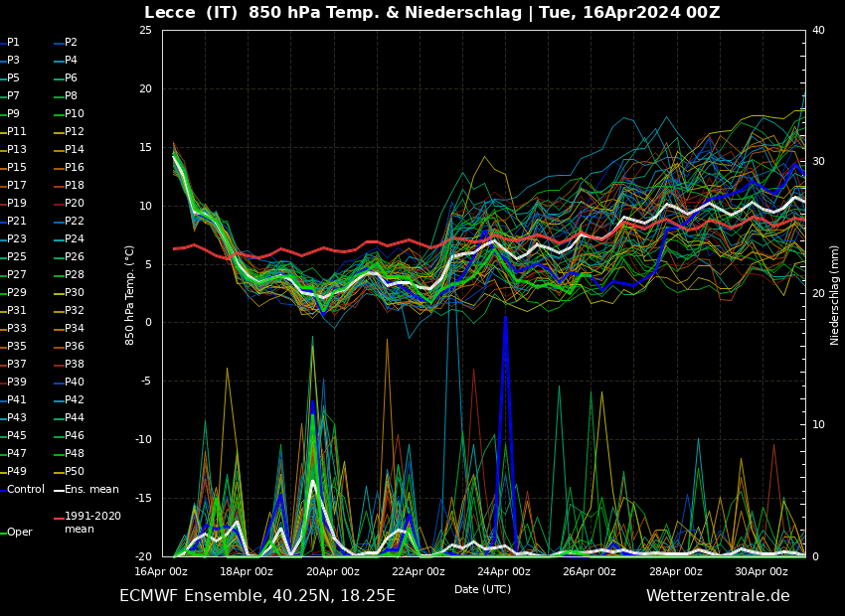Click the P14 legend entry
845x616 pixels.
69,149
